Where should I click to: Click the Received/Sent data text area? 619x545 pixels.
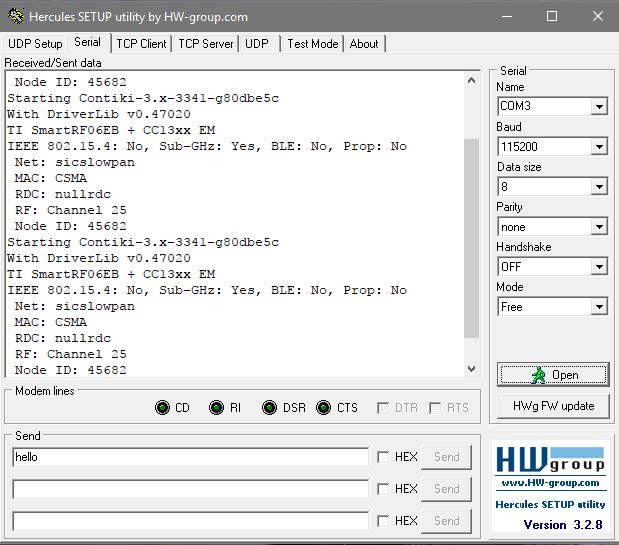(235, 224)
